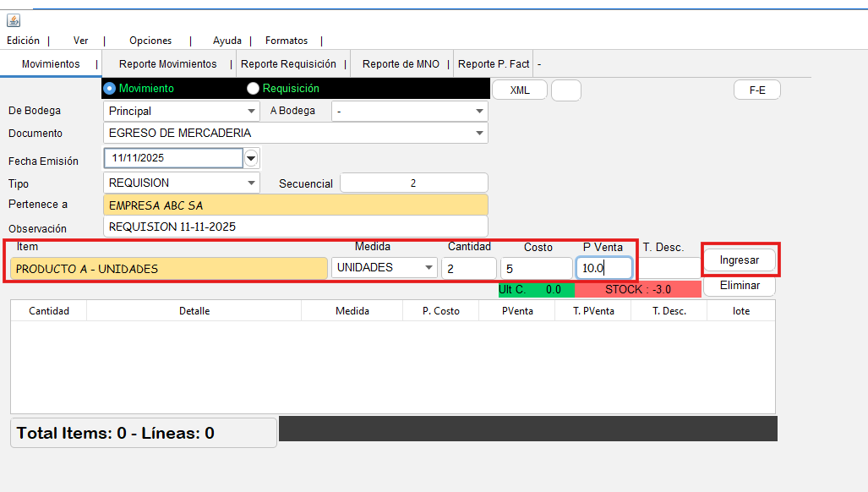Open the Opciones menu

coord(150,41)
